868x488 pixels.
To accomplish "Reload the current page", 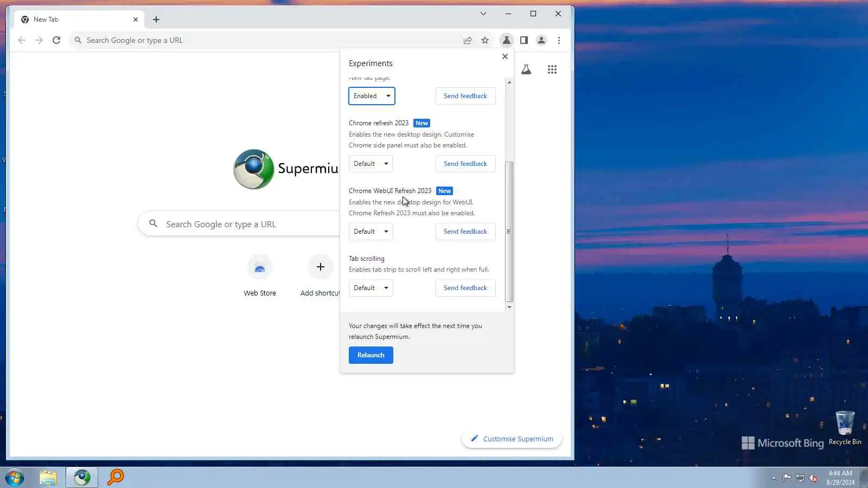I will click(x=56, y=40).
